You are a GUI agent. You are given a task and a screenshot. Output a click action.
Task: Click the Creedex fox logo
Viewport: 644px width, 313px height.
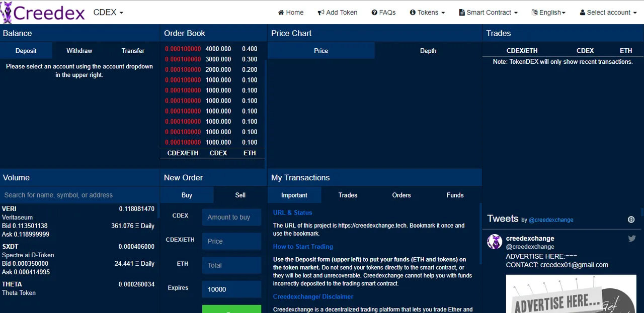(x=7, y=12)
